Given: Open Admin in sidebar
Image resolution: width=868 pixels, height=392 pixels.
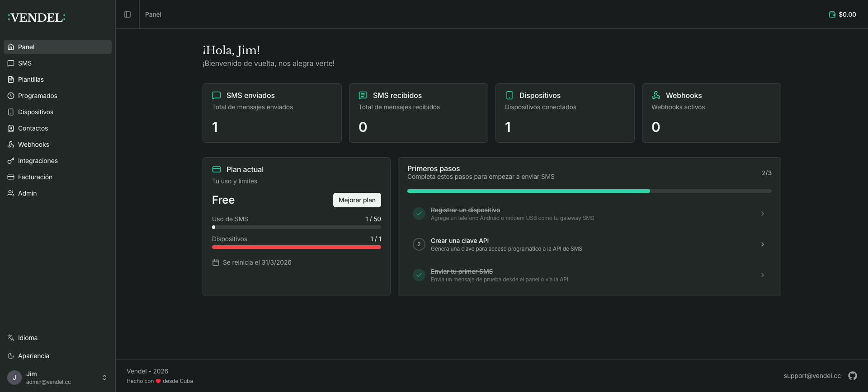Looking at the screenshot, I should click(x=57, y=193).
